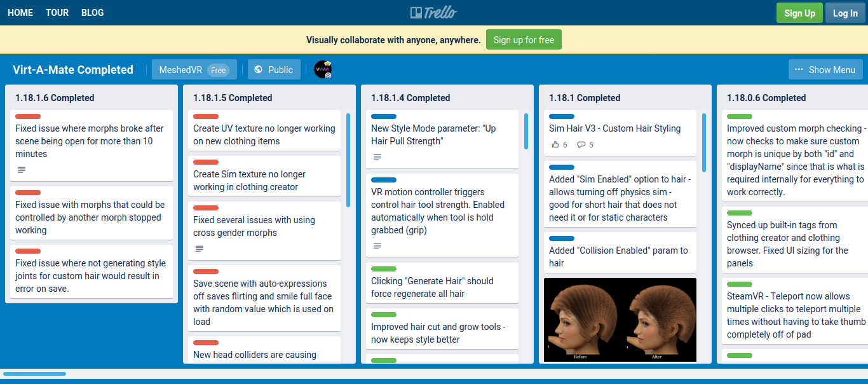
Task: Click the 1.18.1.5 Completed list header
Action: pyautogui.click(x=233, y=98)
